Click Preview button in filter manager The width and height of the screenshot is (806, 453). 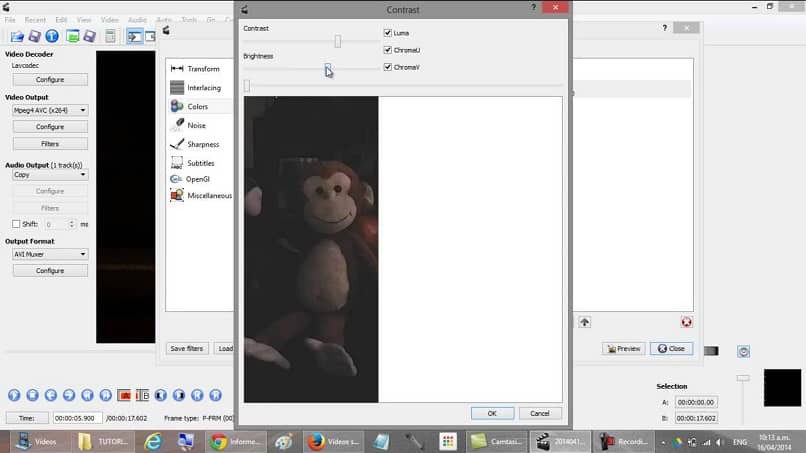624,349
